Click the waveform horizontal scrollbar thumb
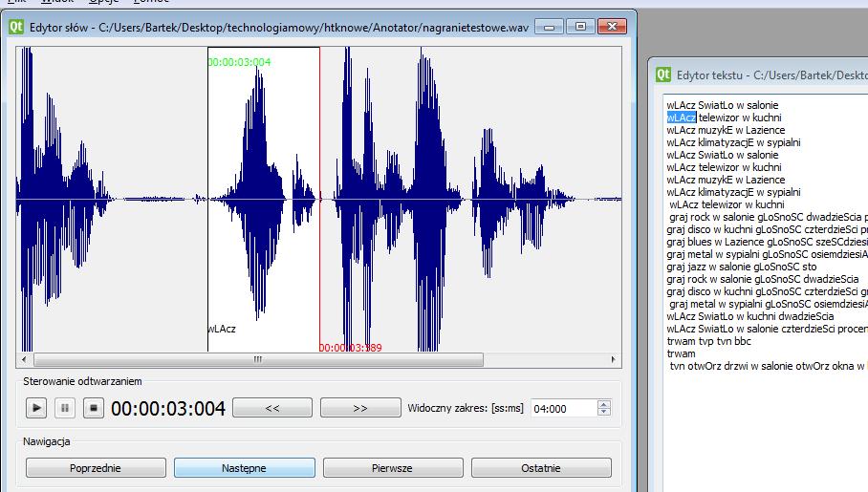The image size is (868, 492). point(258,360)
